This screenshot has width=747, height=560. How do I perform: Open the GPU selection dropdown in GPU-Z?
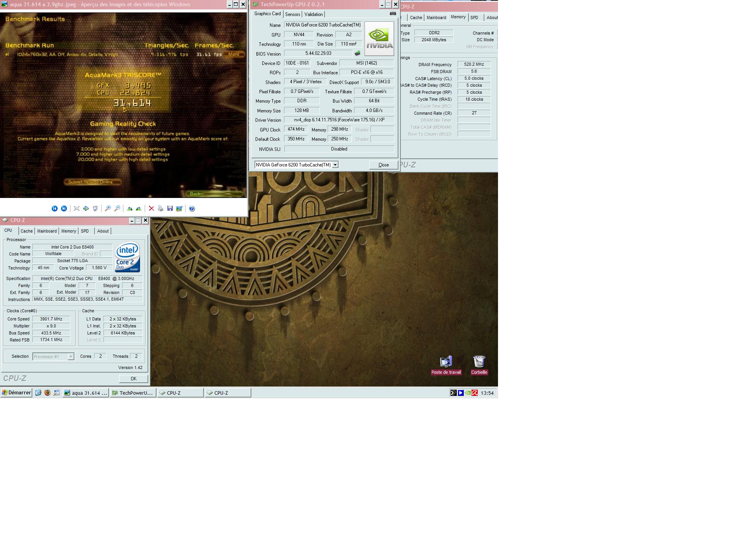point(335,165)
